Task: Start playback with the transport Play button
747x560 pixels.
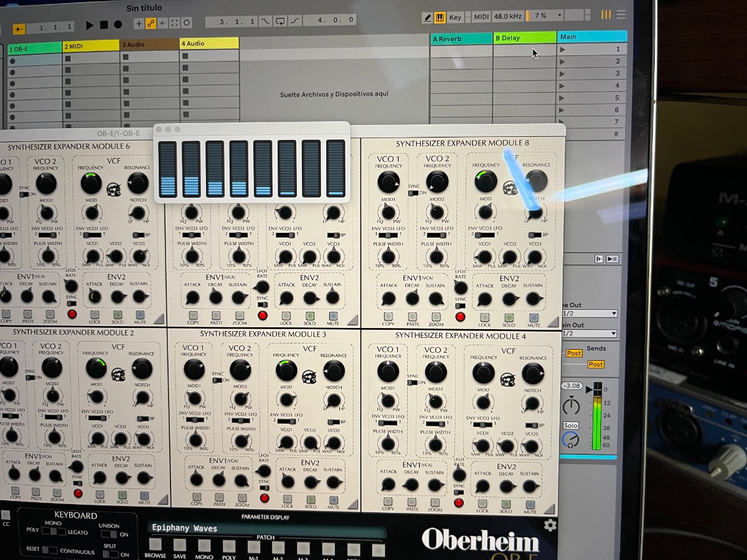Action: [90, 25]
